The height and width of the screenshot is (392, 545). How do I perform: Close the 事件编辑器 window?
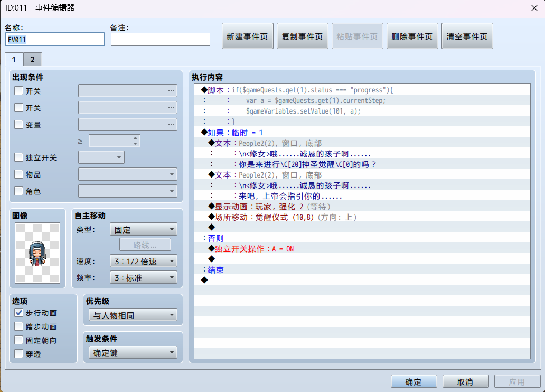(534, 7)
